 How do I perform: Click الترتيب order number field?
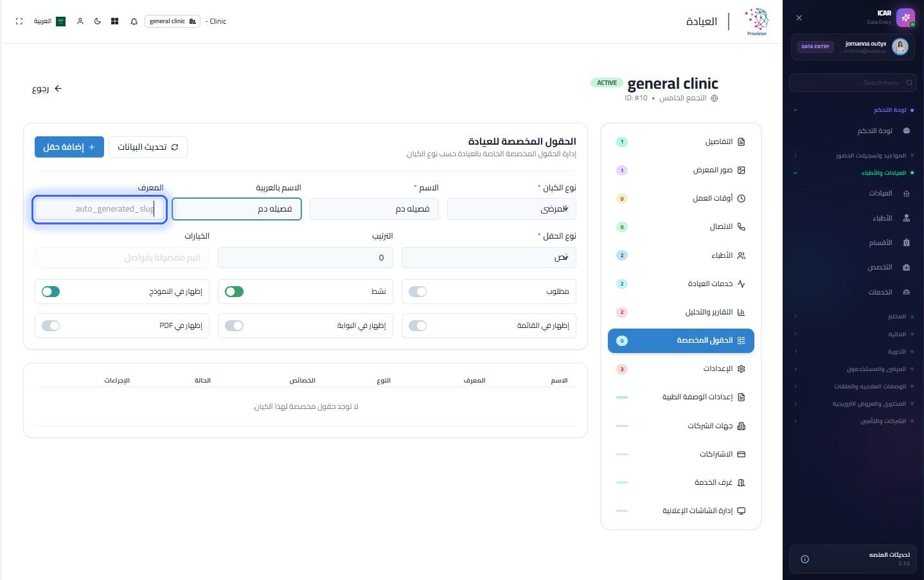pos(305,258)
